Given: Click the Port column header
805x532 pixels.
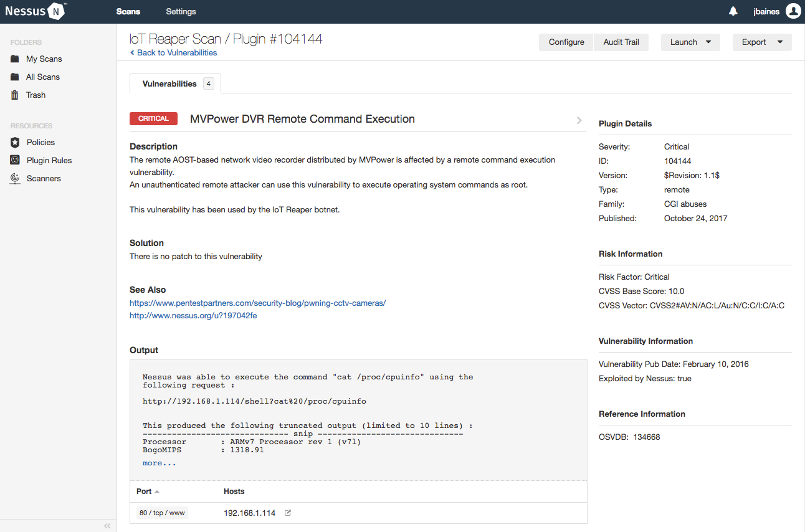Looking at the screenshot, I should click(144, 492).
